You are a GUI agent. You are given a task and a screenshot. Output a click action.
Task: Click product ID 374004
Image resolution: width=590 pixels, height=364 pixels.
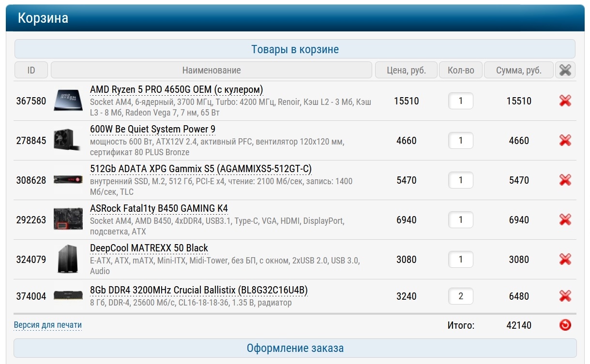coord(31,296)
